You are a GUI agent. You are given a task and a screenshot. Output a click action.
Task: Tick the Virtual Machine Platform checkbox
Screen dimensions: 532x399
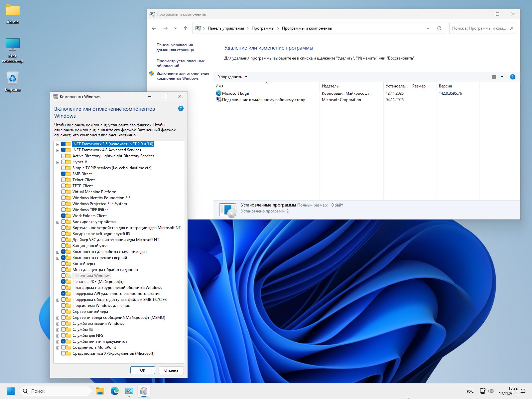click(64, 192)
